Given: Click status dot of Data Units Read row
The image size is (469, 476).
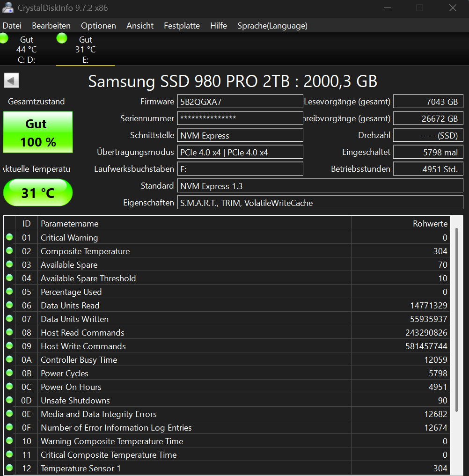Looking at the screenshot, I should pyautogui.click(x=9, y=305).
